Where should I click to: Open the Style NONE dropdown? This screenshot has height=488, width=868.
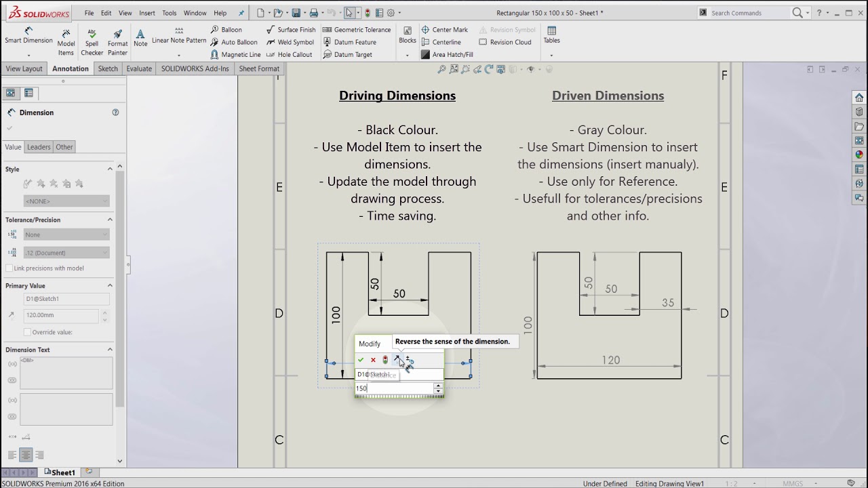(66, 201)
